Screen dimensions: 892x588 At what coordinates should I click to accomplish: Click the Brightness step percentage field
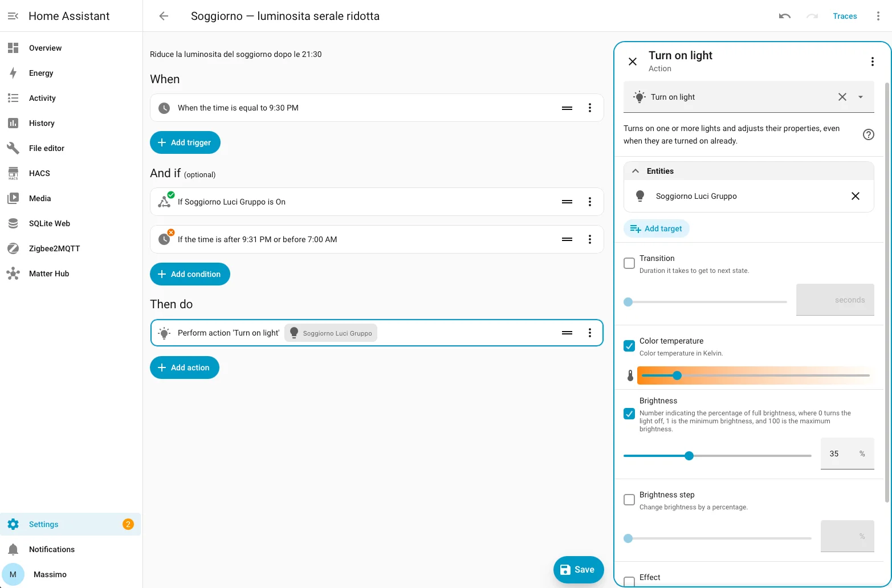(x=847, y=536)
